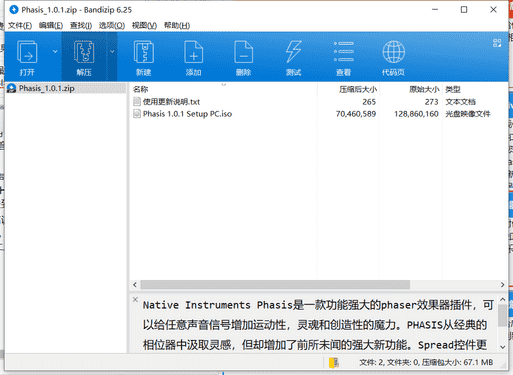Click the Test (测试) lightning icon
The width and height of the screenshot is (513, 375).
(293, 52)
